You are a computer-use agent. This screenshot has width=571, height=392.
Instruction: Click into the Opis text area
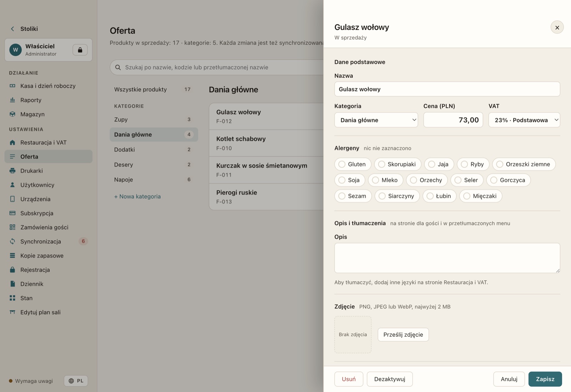[447, 258]
